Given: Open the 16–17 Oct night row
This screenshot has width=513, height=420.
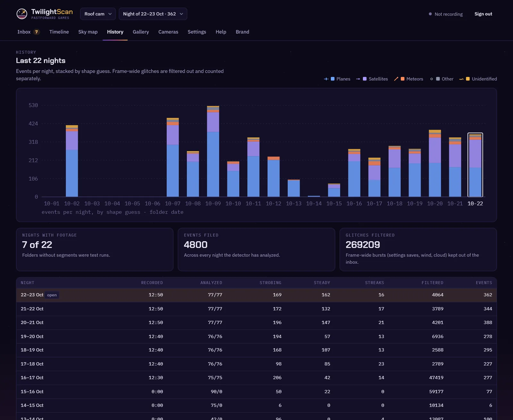Looking at the screenshot, I should [256, 378].
